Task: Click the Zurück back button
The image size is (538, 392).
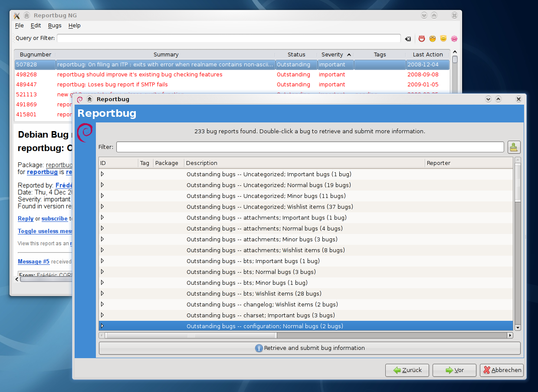Action: pyautogui.click(x=407, y=370)
